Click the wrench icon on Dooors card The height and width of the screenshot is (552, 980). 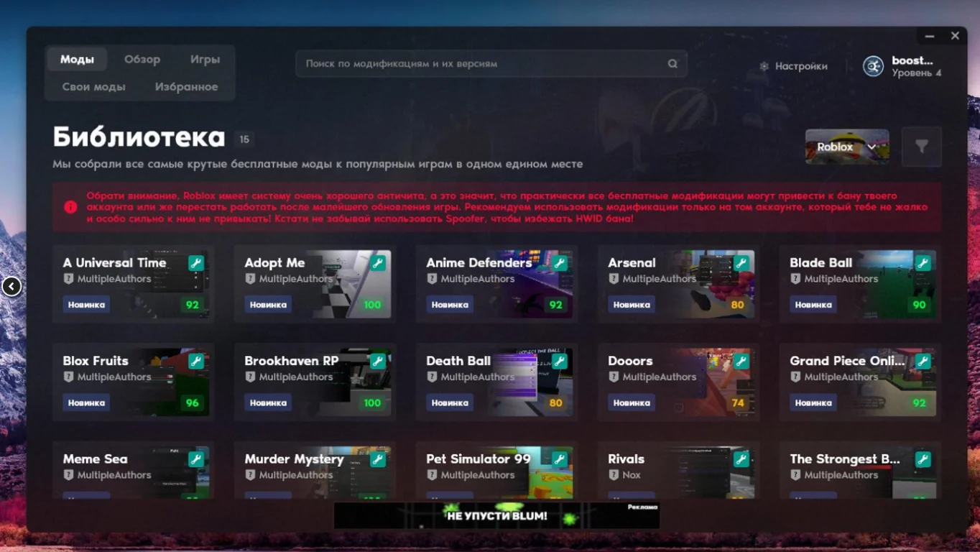click(x=741, y=362)
